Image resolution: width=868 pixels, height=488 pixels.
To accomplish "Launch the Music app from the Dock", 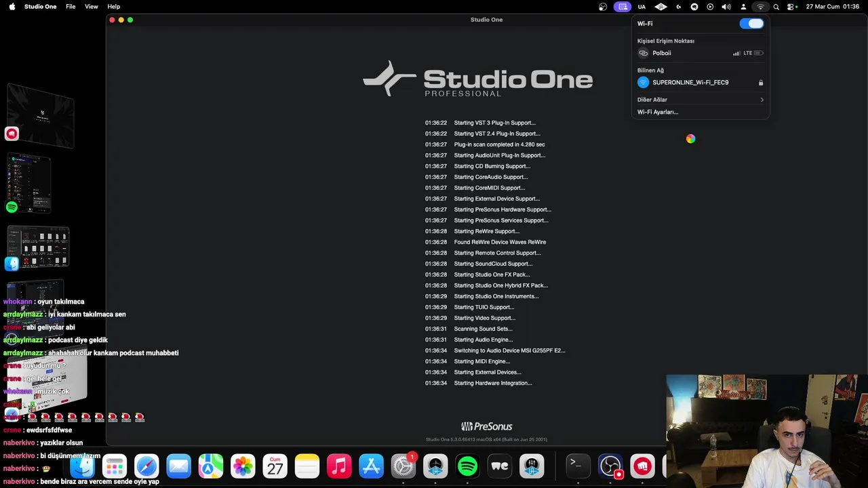I will coord(339,466).
